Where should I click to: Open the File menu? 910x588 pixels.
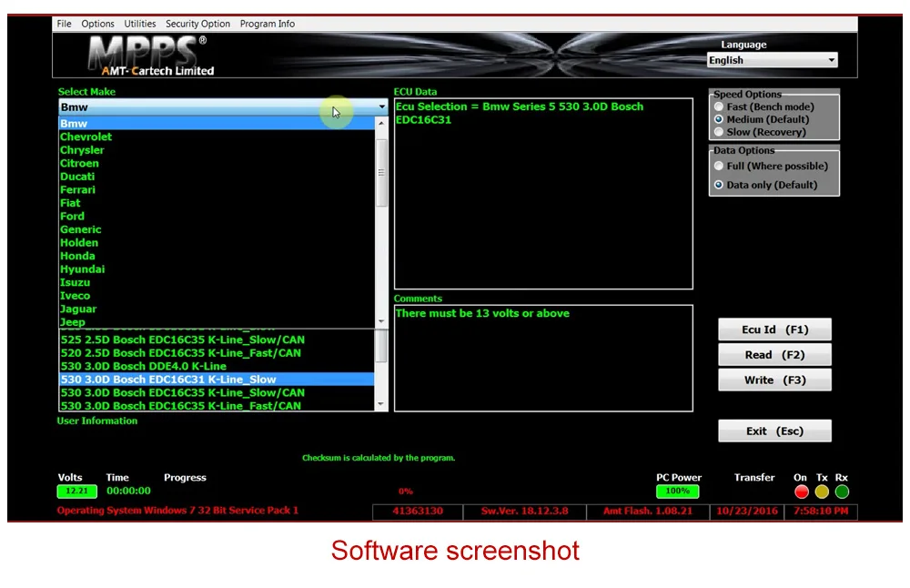(64, 24)
